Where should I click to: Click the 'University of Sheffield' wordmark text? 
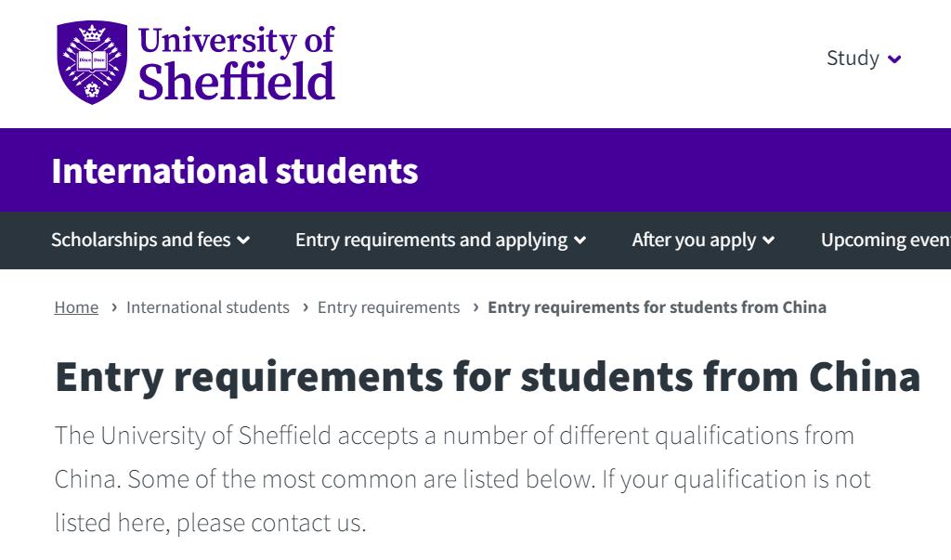click(x=236, y=62)
